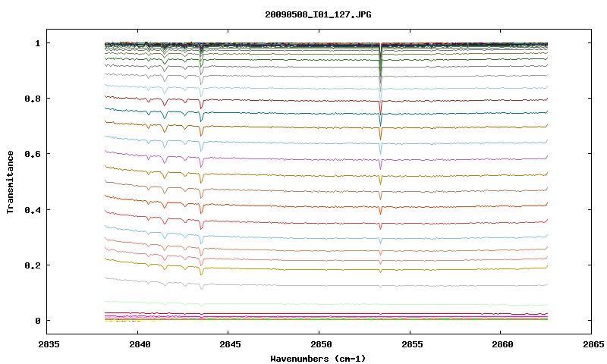Click the y-axis tick label 0.2
The width and height of the screenshot is (607, 364).
coord(33,265)
